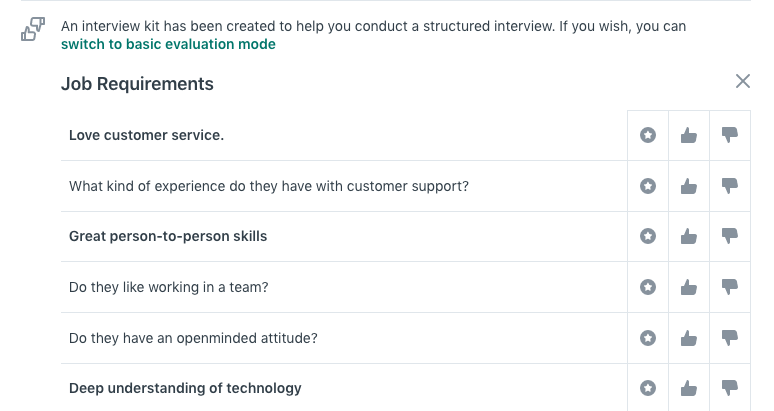774x411 pixels.
Task: Star the openminded attitude question
Action: (648, 338)
